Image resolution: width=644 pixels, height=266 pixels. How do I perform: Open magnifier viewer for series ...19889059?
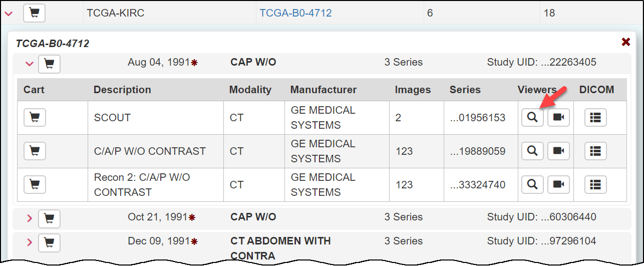532,151
